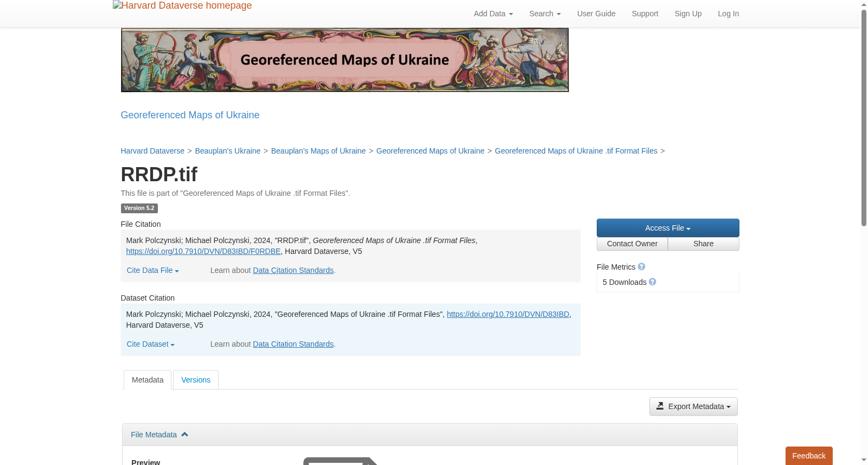Open the Add Data dropdown menu
This screenshot has width=868, height=465.
(493, 14)
